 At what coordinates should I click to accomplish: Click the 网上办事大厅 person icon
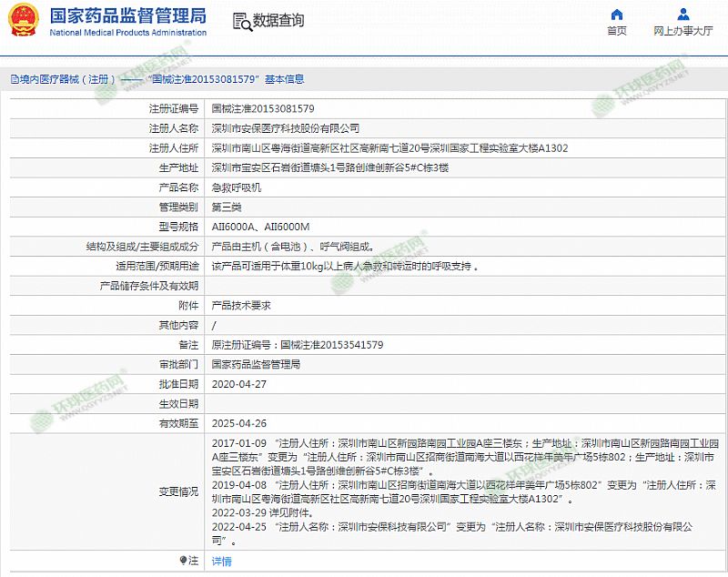pyautogui.click(x=683, y=15)
